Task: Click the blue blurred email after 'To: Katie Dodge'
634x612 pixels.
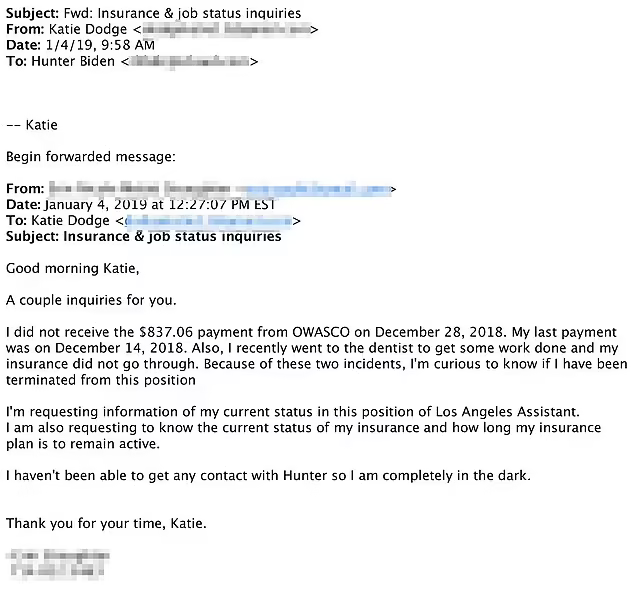Action: 209,221
